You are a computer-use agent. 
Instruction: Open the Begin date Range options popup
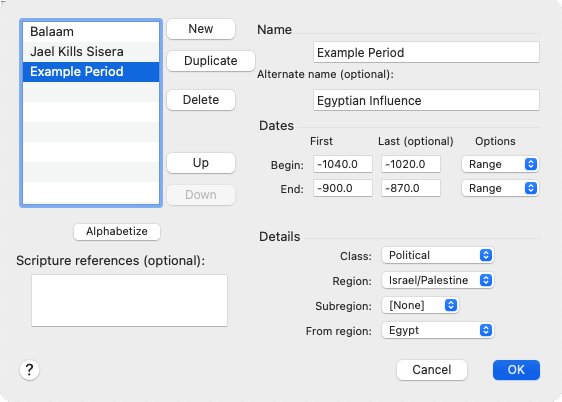click(x=500, y=164)
